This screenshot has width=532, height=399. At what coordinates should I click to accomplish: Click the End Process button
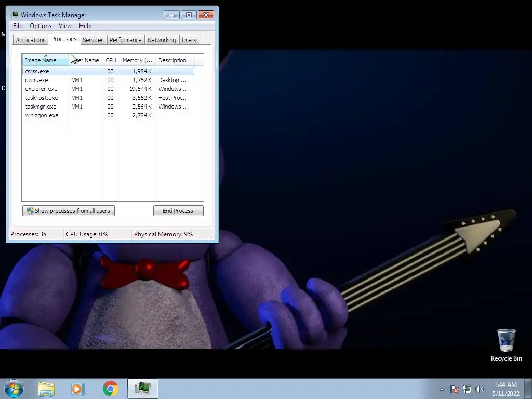coord(178,211)
